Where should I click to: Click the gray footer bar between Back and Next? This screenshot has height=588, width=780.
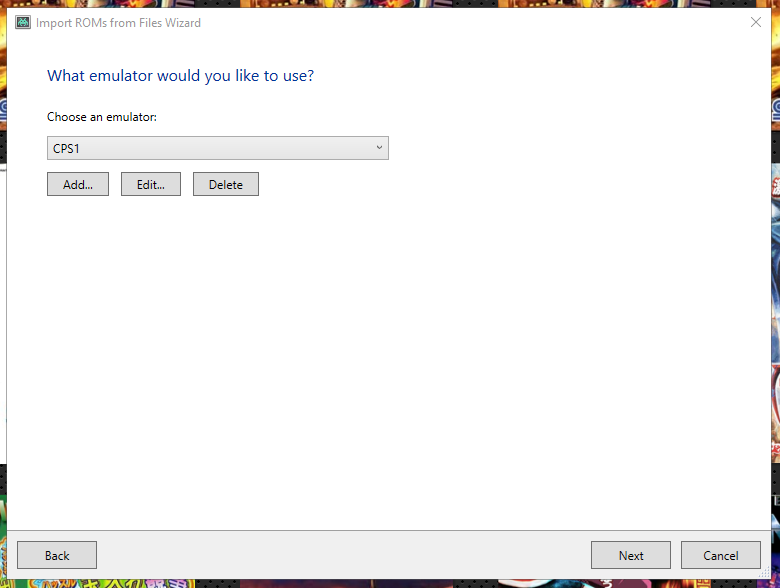click(x=343, y=555)
